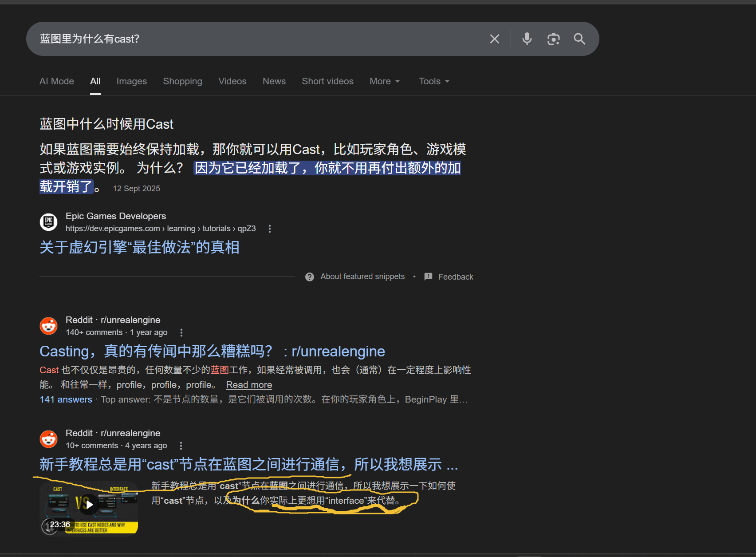The height and width of the screenshot is (557, 756).
Task: Open the 141 answers link
Action: pos(66,399)
